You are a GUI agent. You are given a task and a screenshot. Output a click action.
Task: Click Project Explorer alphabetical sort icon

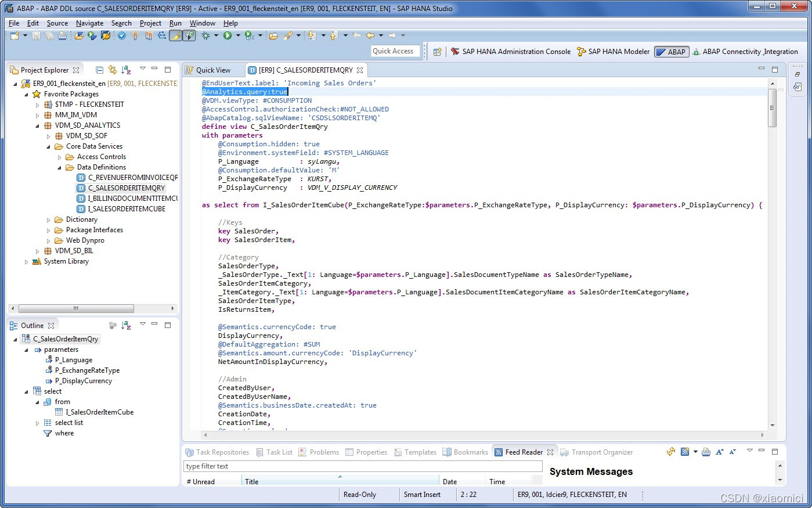[x=126, y=70]
